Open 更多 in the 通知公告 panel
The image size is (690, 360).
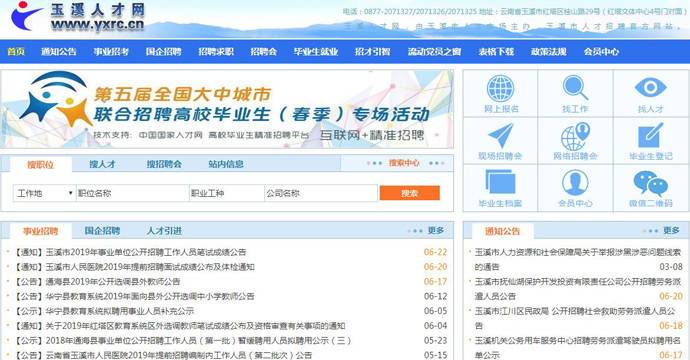[671, 230]
